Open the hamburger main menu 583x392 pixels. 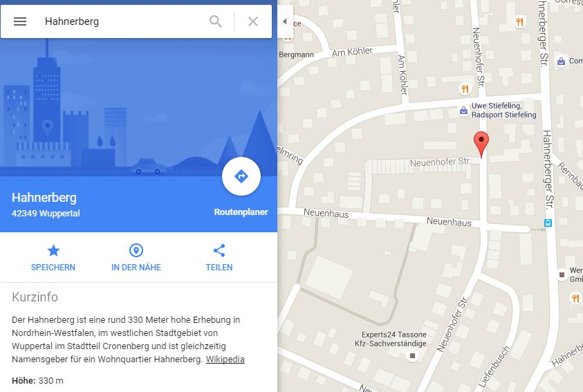20,21
